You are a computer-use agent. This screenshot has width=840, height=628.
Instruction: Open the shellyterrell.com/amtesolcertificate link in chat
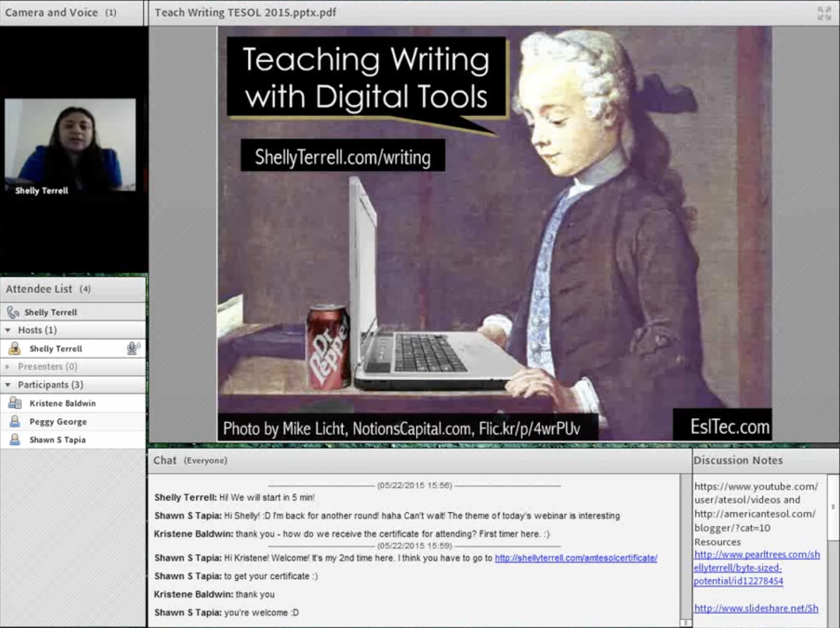coord(576,558)
